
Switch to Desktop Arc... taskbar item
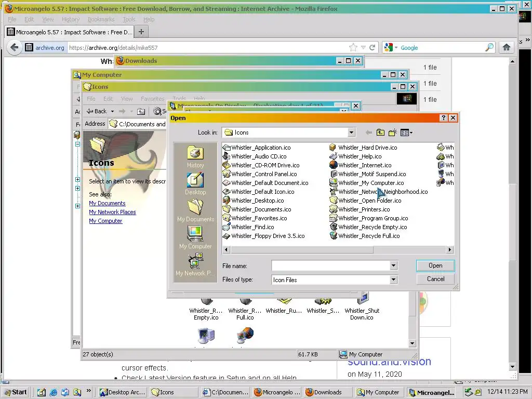tap(123, 392)
